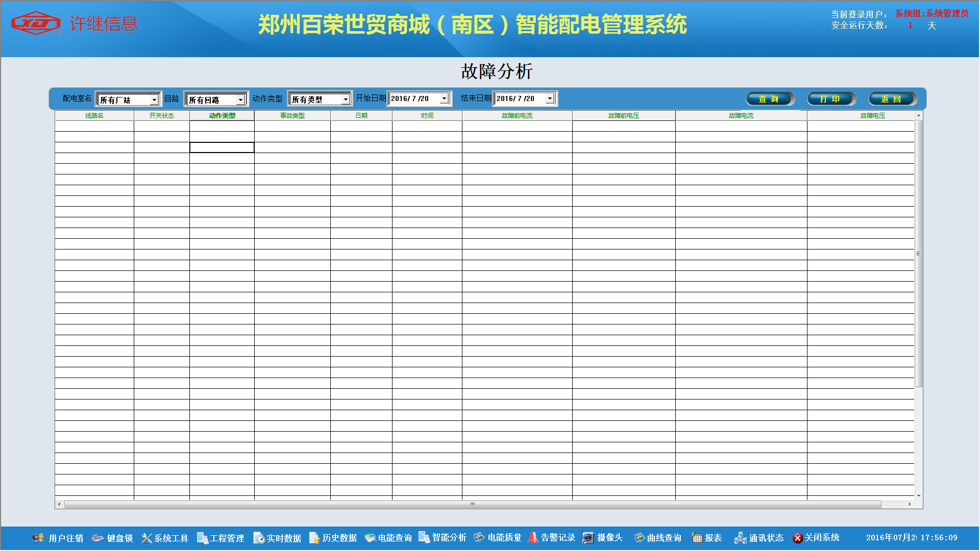The image size is (980, 551).
Task: Open the 开始日期 start date picker arrow
Action: [x=444, y=98]
